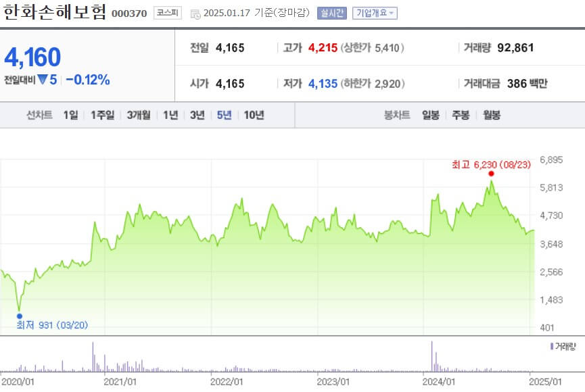
Task: Click the 상한가 5,410 text
Action: pos(373,48)
